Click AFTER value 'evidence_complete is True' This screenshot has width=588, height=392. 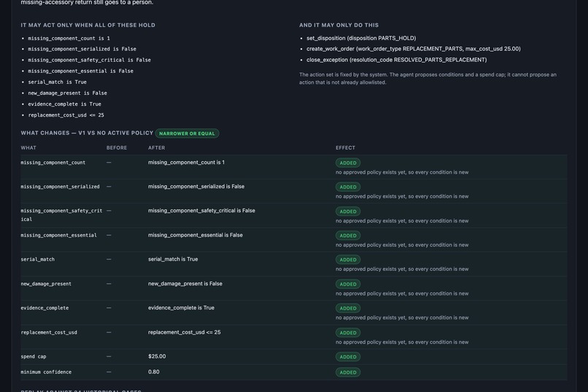point(181,308)
